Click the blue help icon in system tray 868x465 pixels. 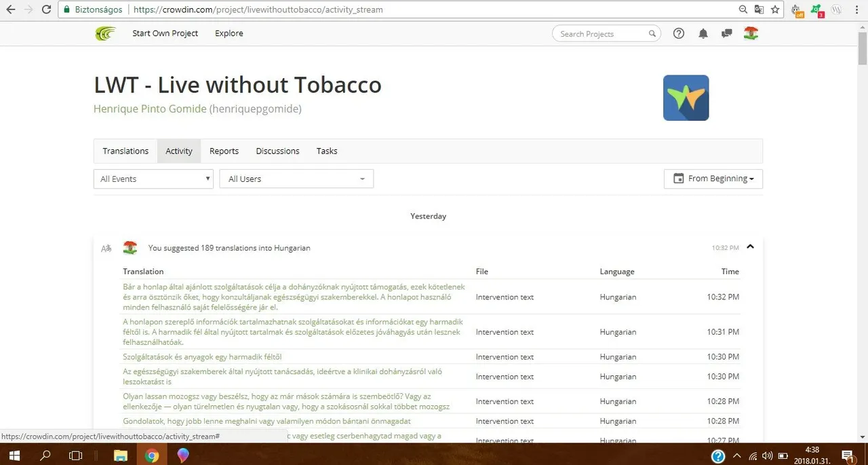click(x=718, y=455)
